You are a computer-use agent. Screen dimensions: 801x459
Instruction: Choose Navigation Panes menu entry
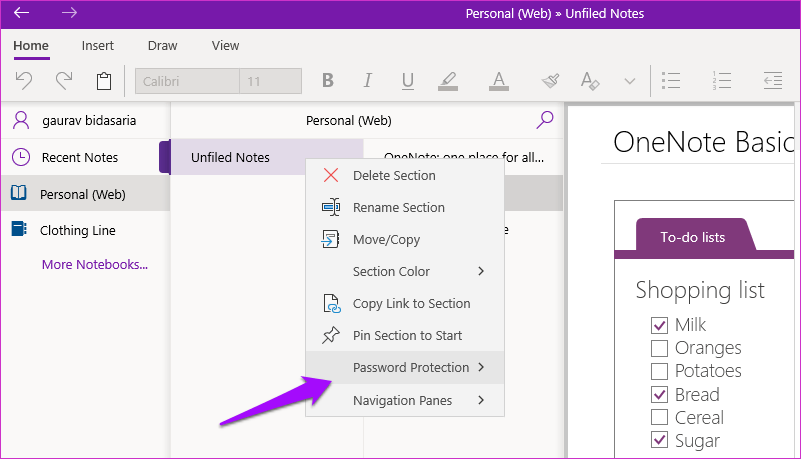click(x=405, y=400)
